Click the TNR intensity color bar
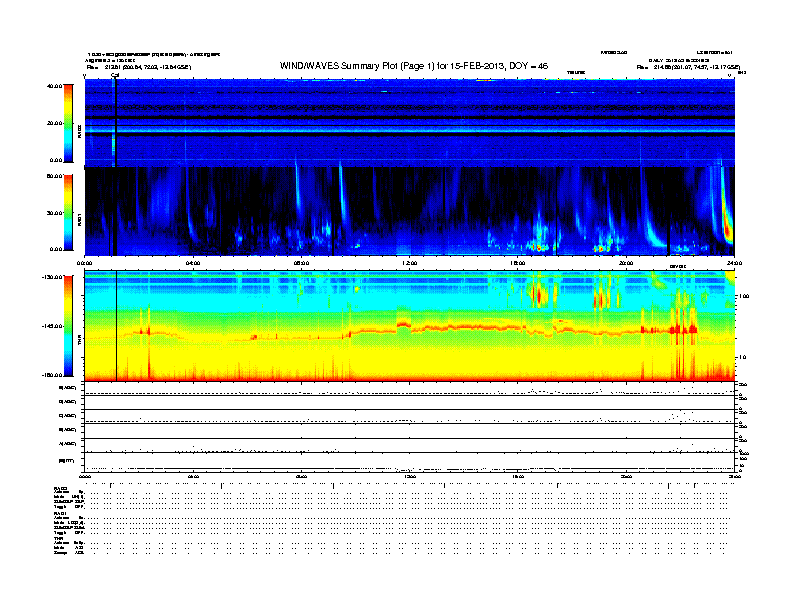792x612 pixels. 68,326
